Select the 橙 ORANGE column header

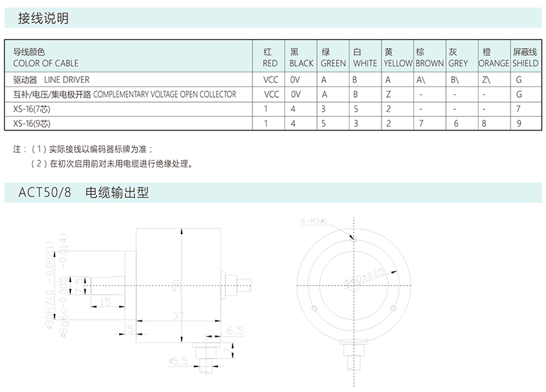(494, 57)
